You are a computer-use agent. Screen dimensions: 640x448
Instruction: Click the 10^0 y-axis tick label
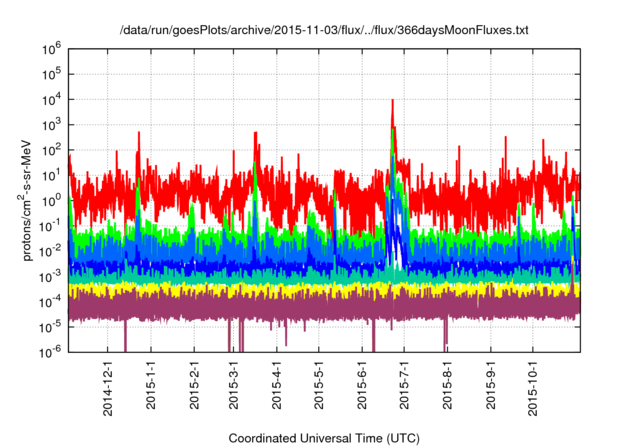51,200
